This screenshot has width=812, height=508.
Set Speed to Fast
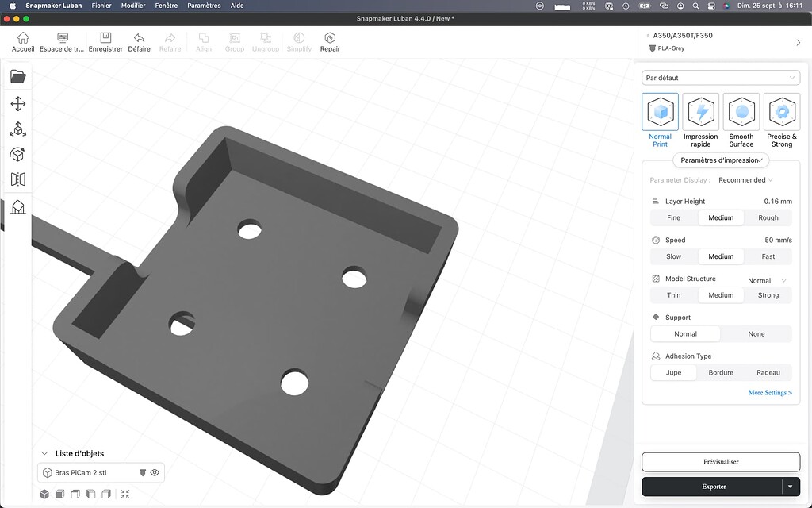[767, 256]
